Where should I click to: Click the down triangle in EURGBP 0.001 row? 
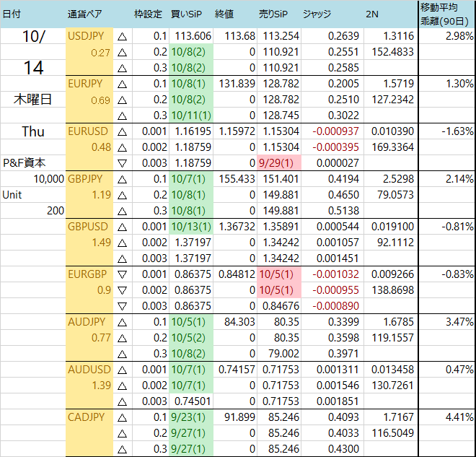pyautogui.click(x=122, y=274)
